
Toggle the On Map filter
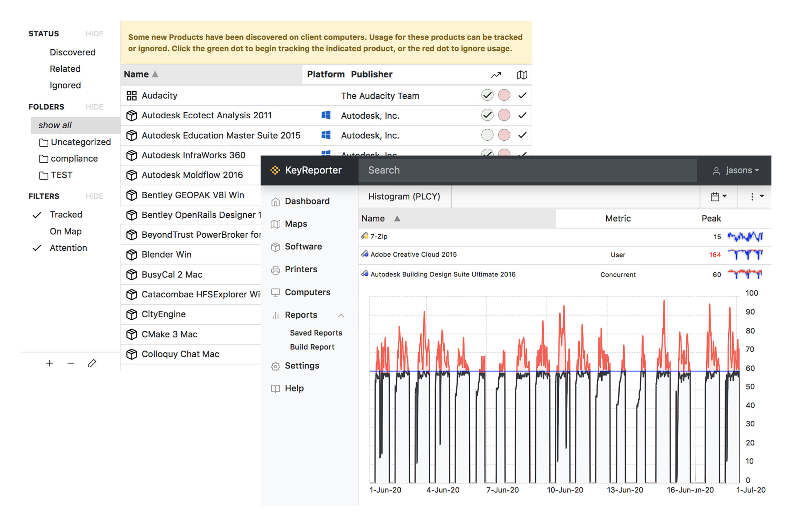click(66, 232)
